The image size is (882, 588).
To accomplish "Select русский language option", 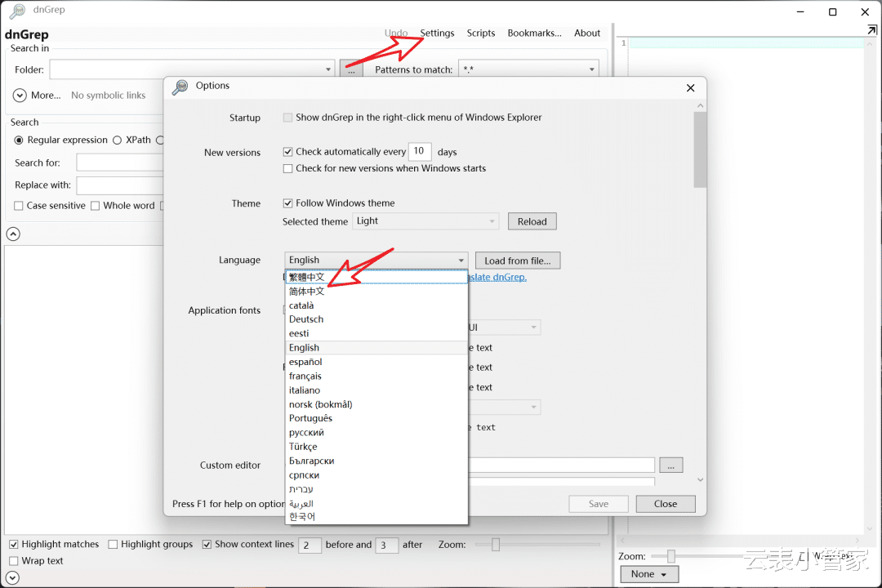I will (x=376, y=432).
